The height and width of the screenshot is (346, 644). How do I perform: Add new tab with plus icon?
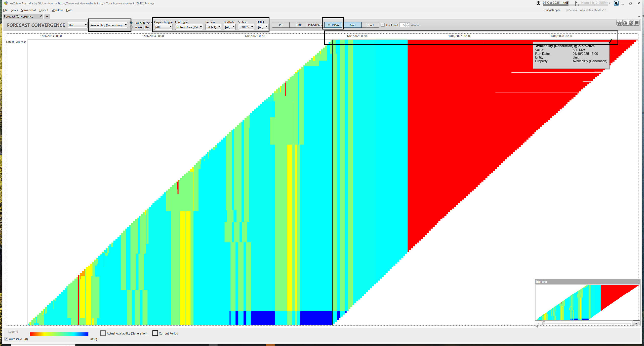click(47, 17)
